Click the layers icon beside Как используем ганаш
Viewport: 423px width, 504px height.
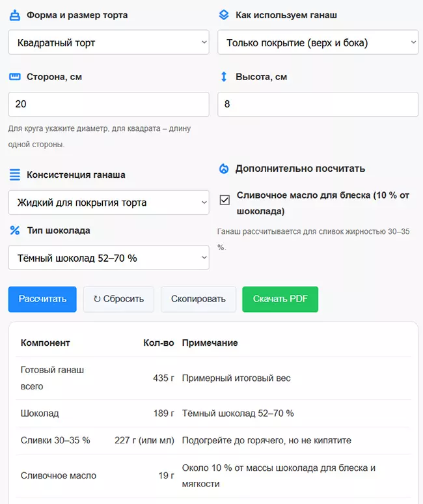[224, 15]
